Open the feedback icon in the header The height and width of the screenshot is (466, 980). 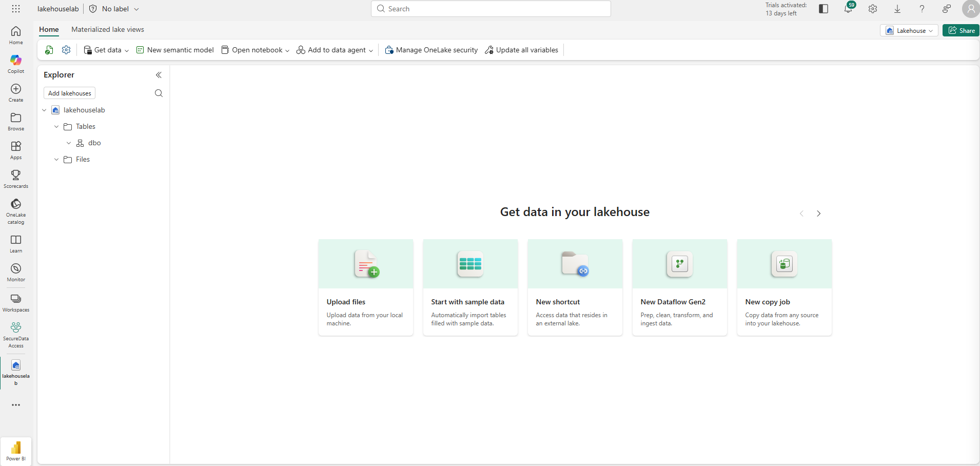click(947, 9)
